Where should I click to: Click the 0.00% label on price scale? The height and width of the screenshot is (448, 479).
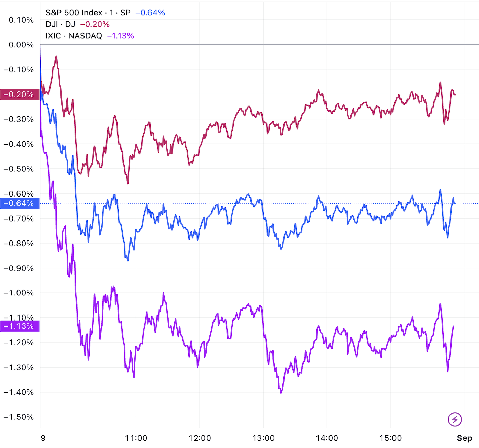(21, 45)
